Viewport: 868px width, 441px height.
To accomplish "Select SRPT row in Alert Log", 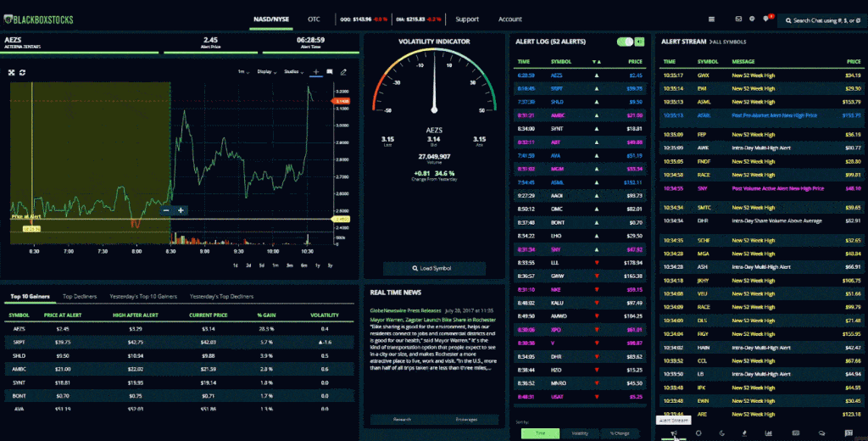I will point(580,89).
